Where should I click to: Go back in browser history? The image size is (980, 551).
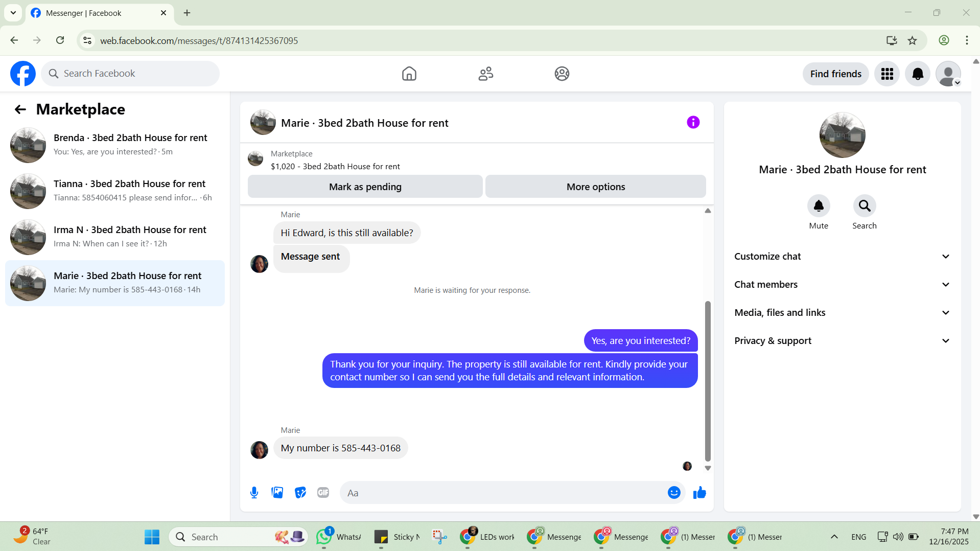[x=14, y=40]
